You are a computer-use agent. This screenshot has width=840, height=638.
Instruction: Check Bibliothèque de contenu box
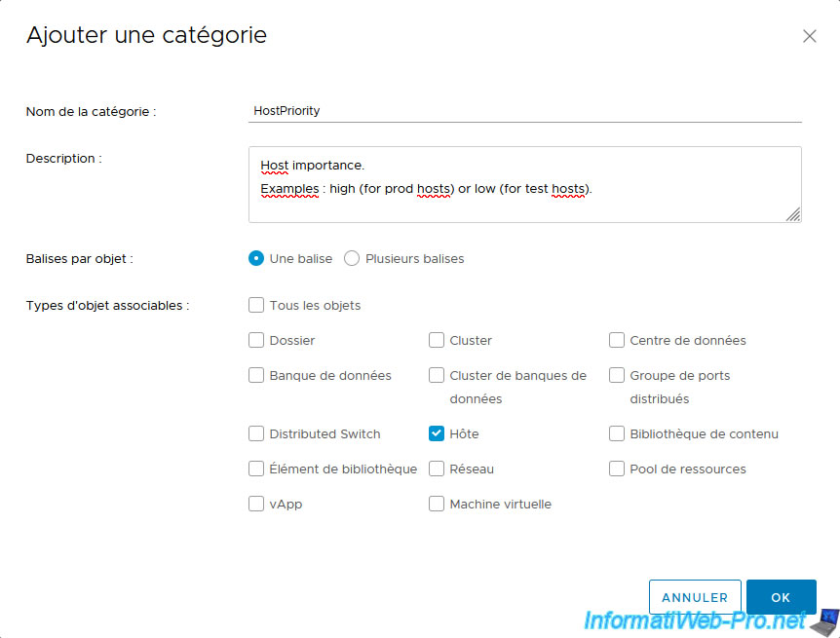click(617, 434)
